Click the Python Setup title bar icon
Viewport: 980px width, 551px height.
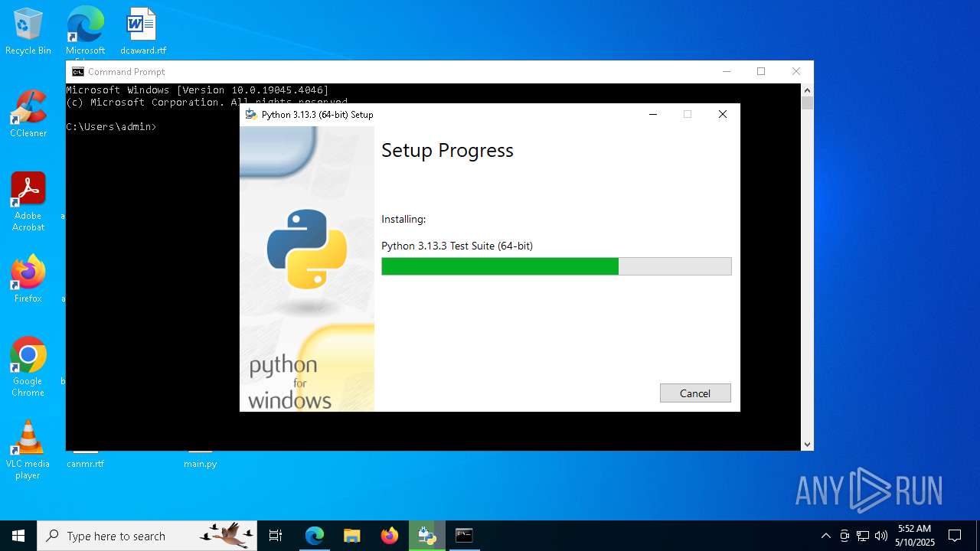(250, 115)
